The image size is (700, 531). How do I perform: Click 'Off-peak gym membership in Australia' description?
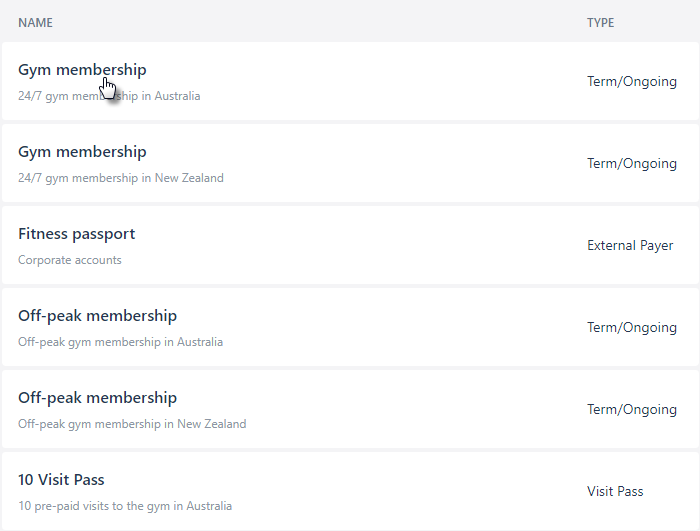pos(120,342)
